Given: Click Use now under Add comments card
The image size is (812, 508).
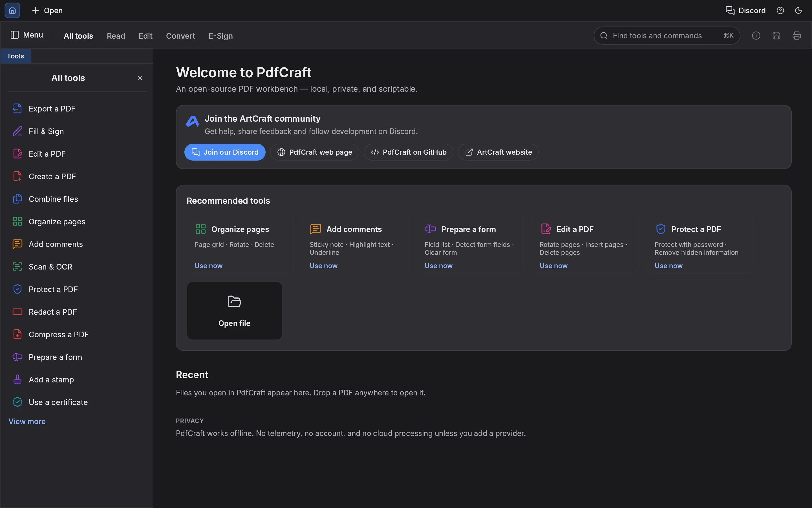Looking at the screenshot, I should pos(323,266).
